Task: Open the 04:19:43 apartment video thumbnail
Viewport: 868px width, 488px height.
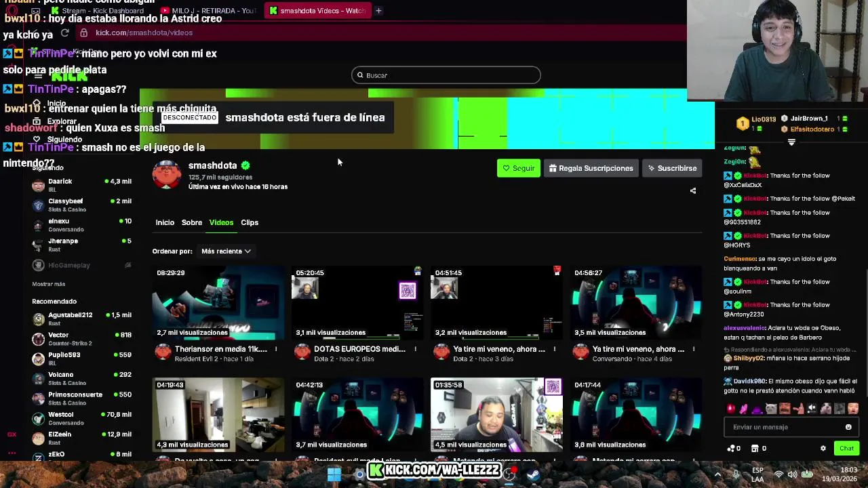Action: 218,415
